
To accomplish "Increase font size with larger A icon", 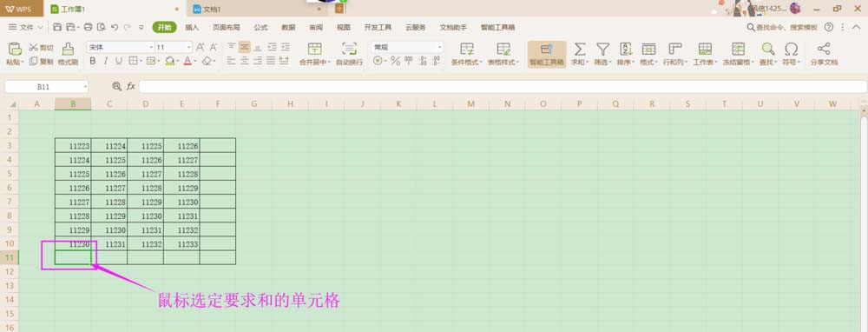I will [x=201, y=48].
